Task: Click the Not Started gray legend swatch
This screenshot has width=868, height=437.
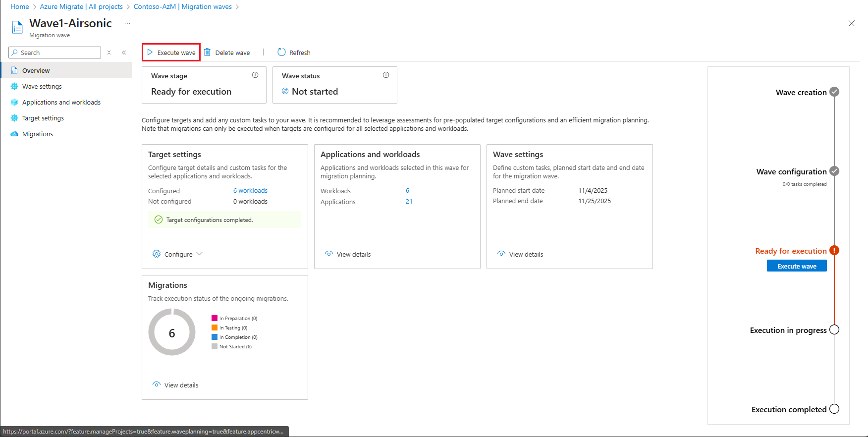Action: (x=215, y=346)
